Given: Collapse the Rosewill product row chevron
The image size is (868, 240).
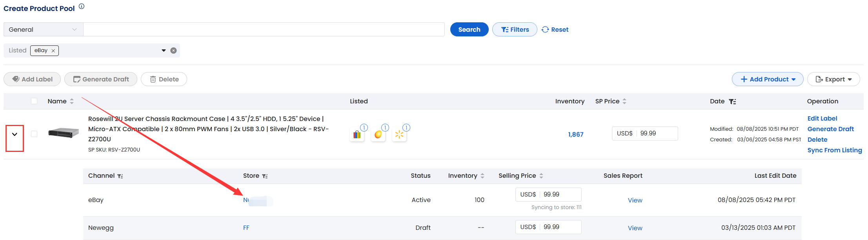Looking at the screenshot, I should (x=15, y=134).
